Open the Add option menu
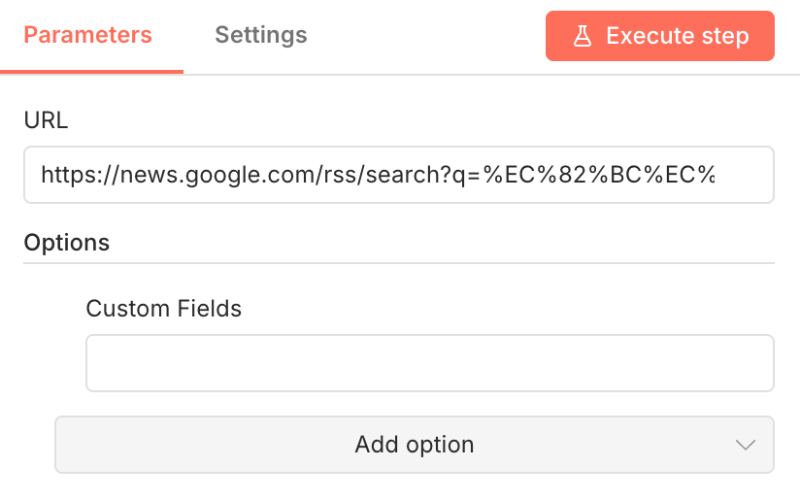This screenshot has height=499, width=800. [x=414, y=444]
